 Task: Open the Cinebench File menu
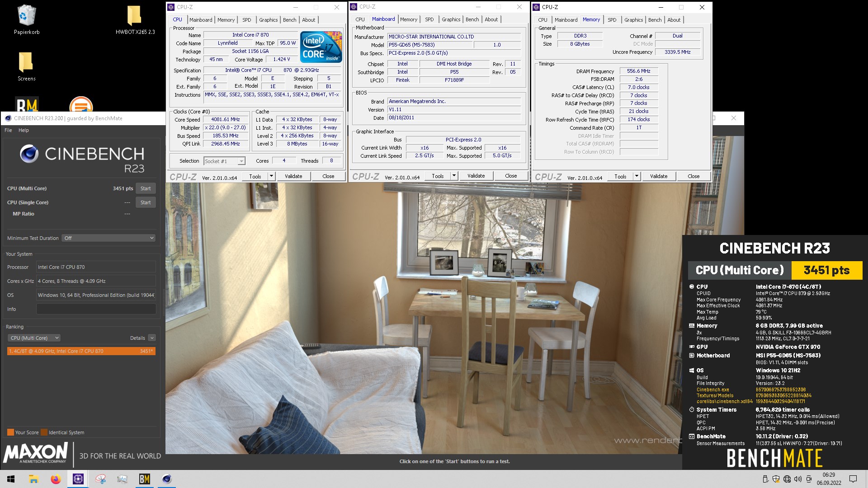pyautogui.click(x=8, y=130)
